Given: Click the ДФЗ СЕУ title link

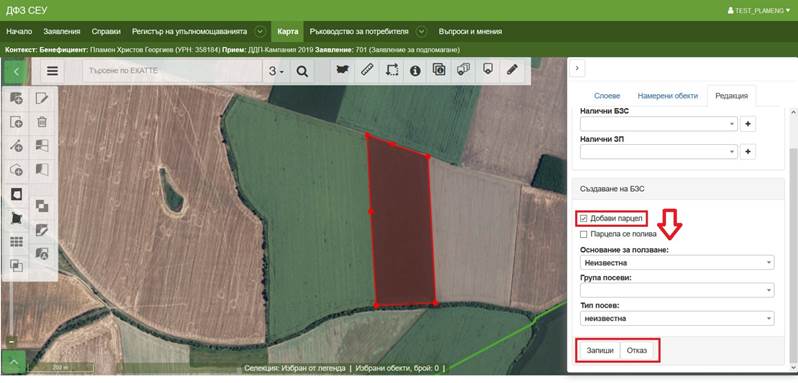Looking at the screenshot, I should tap(26, 10).
